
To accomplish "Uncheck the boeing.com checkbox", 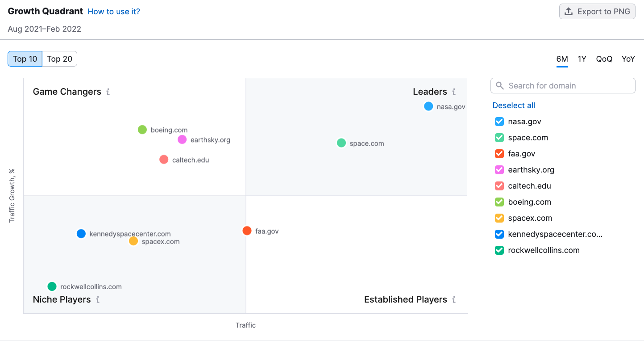I will pos(499,202).
